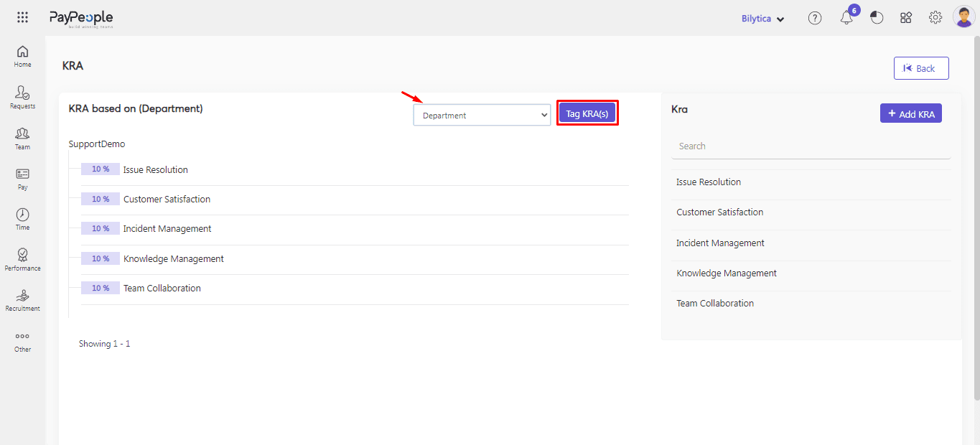980x445 pixels.
Task: Open the Requests sidebar section
Action: [22, 98]
